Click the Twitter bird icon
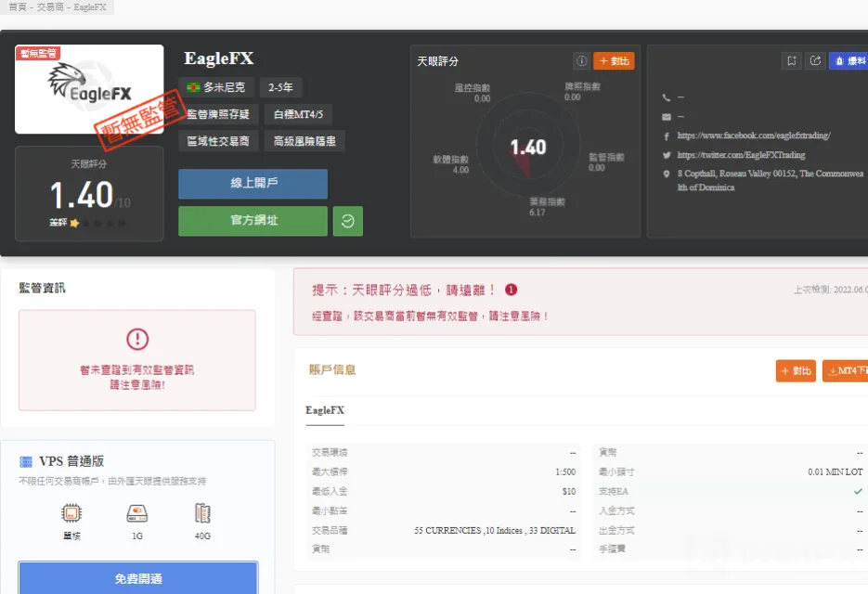 tap(667, 156)
